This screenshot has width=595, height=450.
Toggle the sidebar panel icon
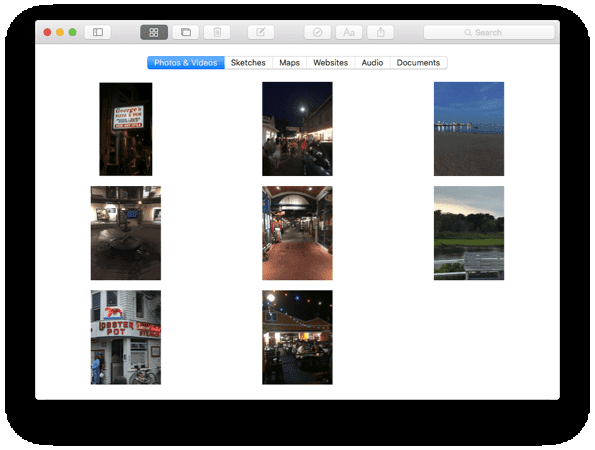click(98, 32)
